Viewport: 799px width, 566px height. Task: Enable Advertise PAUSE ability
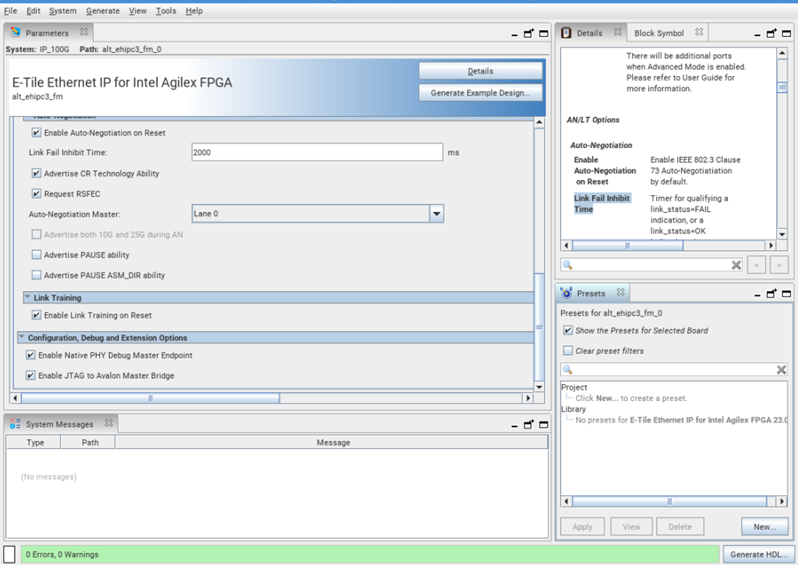click(36, 254)
